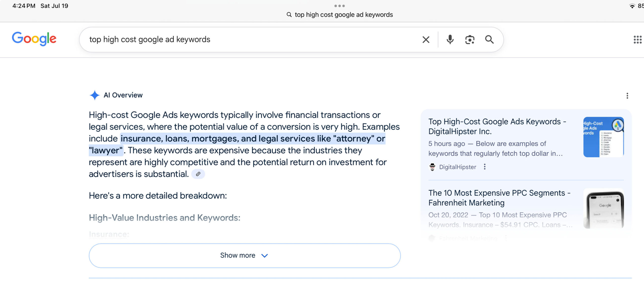Open the Top High-Cost Google Ads Keywords article
Screen dimensions: 644x285
(497, 126)
